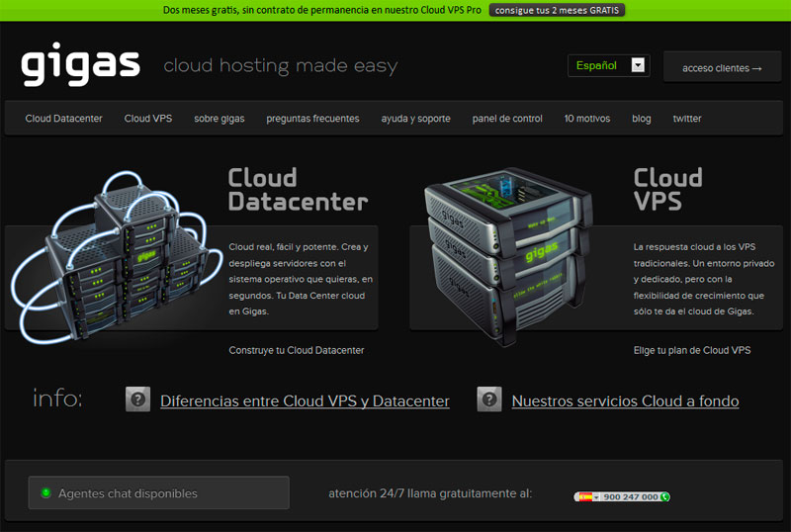Image resolution: width=791 pixels, height=532 pixels.
Task: Open Diferencias entre Cloud VPS y Datacenter link
Action: [305, 400]
